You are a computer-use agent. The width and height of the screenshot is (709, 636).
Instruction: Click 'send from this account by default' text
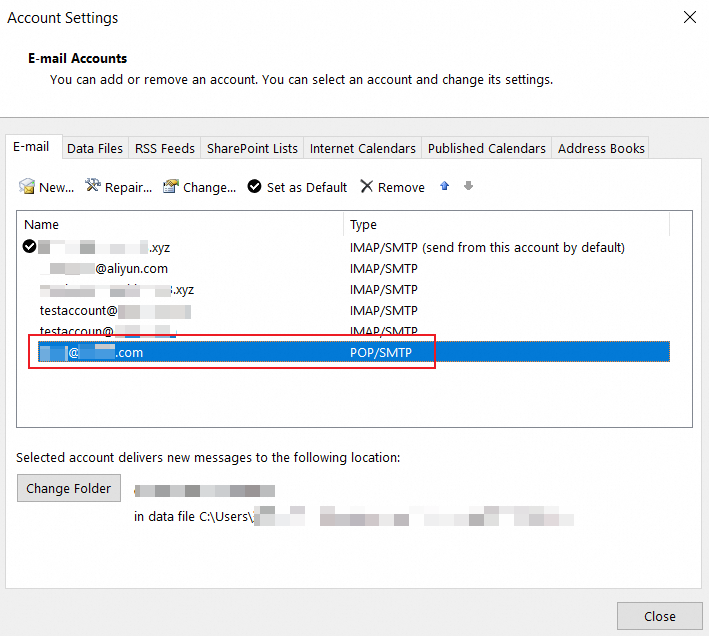524,248
